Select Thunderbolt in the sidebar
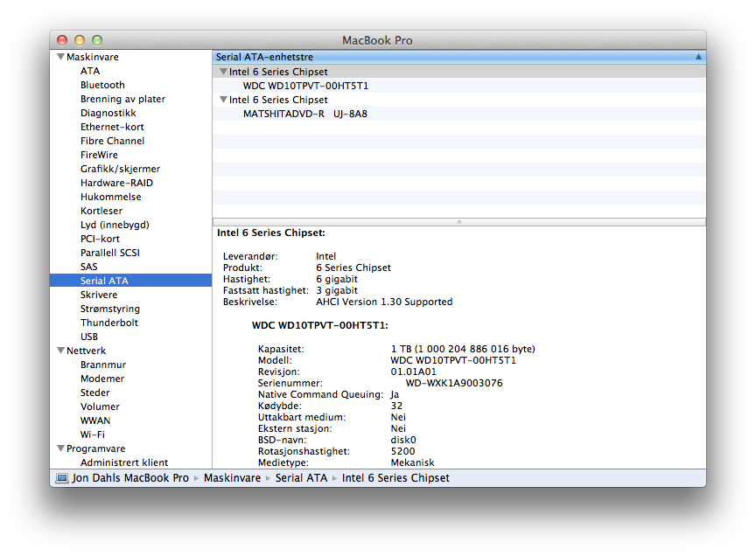Screen dimensions: 756x556 [x=109, y=323]
